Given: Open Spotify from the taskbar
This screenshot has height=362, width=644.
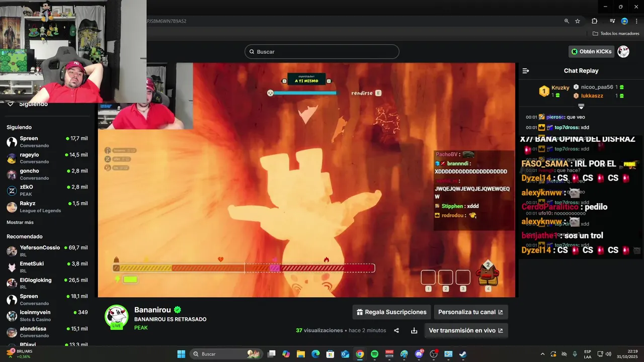Looking at the screenshot, I should 374,354.
